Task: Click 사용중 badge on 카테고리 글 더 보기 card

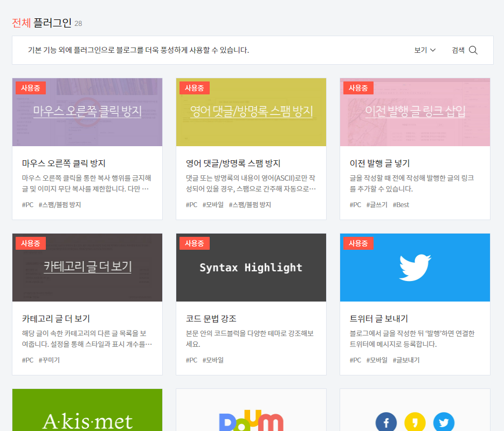Action: (31, 243)
